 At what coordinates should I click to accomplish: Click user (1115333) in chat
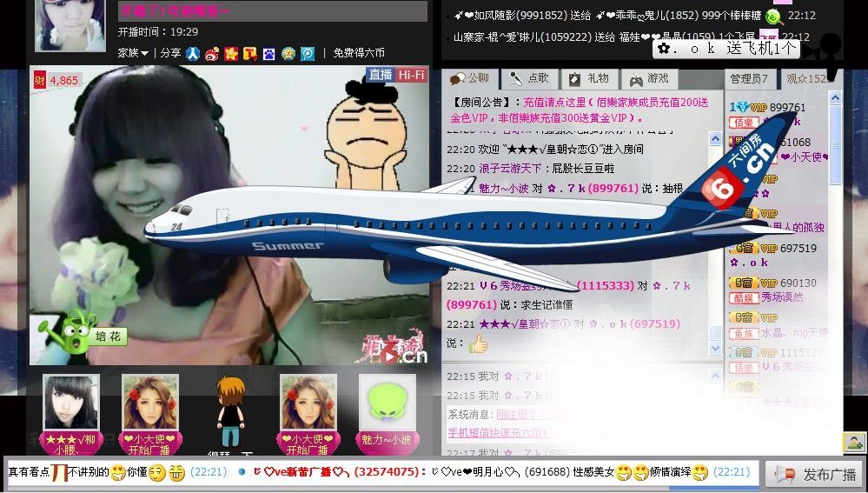(606, 286)
